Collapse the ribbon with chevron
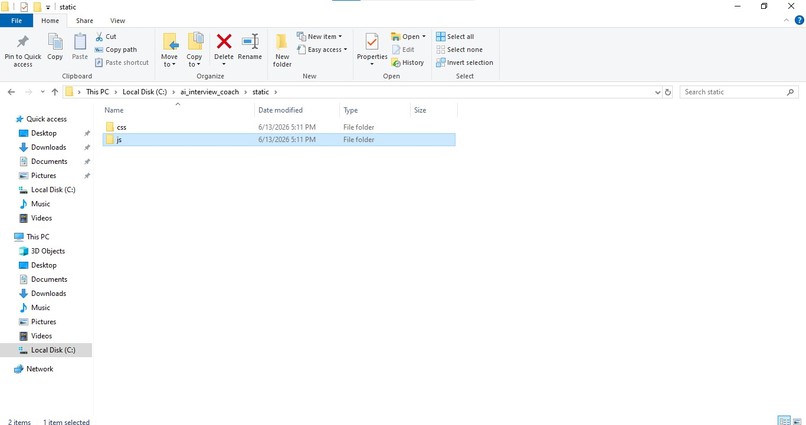Screen dimensions: 806x425 coord(786,21)
